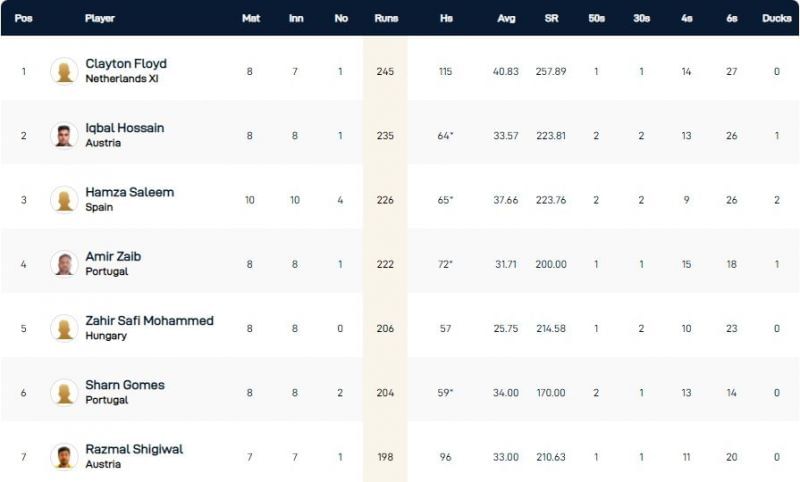This screenshot has height=482, width=800.
Task: Sort table by Runs column header
Action: pyautogui.click(x=385, y=18)
